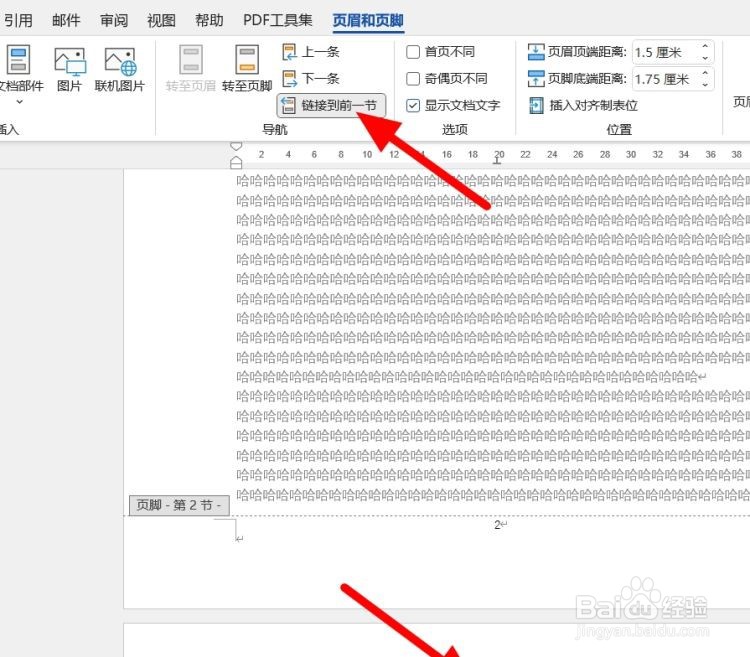The image size is (750, 657).
Task: Click the left indent marker on ruler
Action: (x=236, y=163)
